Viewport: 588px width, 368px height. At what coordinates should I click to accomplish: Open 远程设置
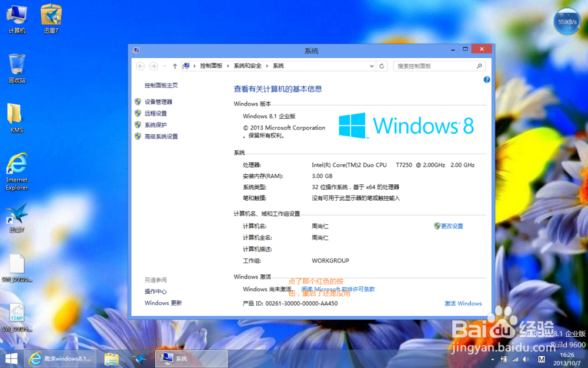tap(156, 114)
